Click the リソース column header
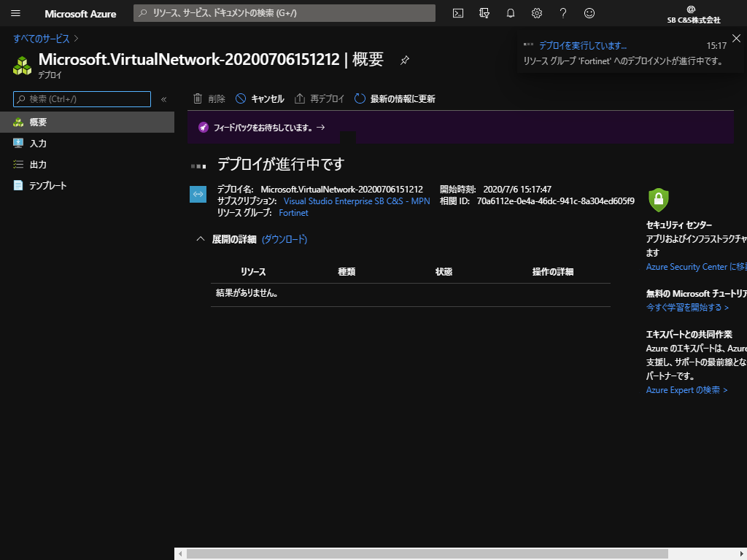Image resolution: width=747 pixels, height=560 pixels. [253, 271]
